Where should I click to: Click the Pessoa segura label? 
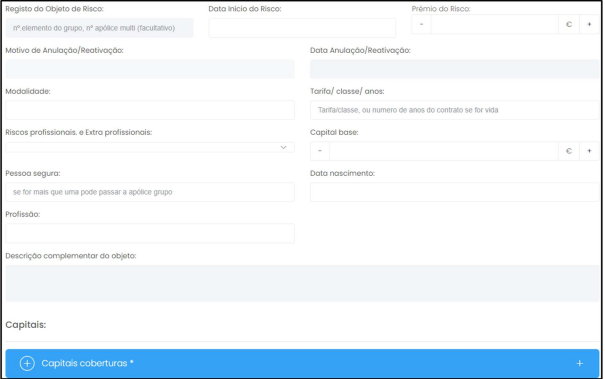coord(33,173)
